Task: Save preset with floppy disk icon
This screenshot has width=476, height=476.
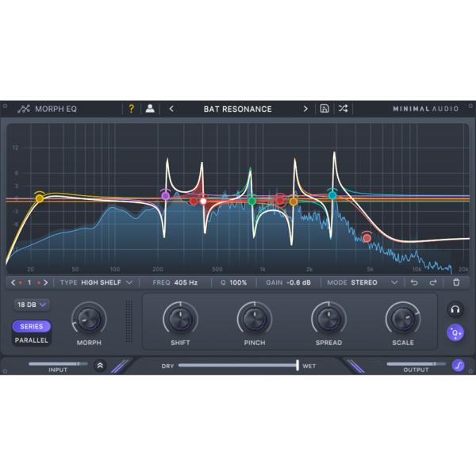Action: 324,109
